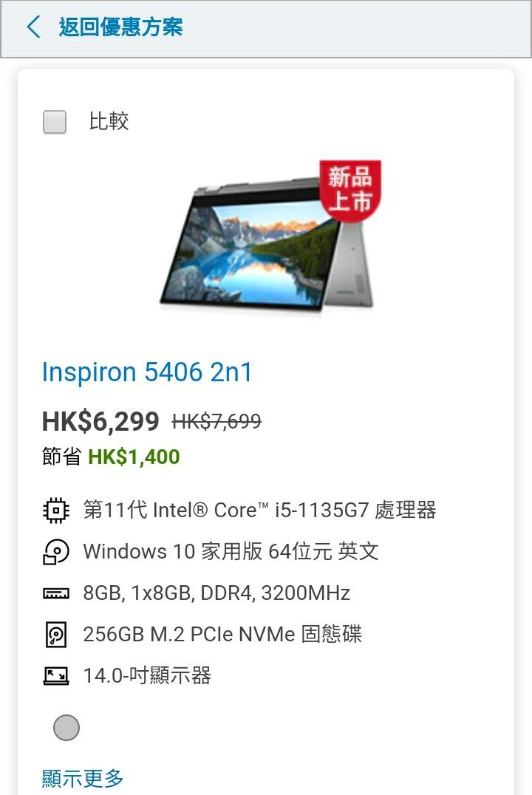This screenshot has height=795, width=532.
Task: Open the Inspiron 5406 2n1 product link
Action: pos(147,372)
